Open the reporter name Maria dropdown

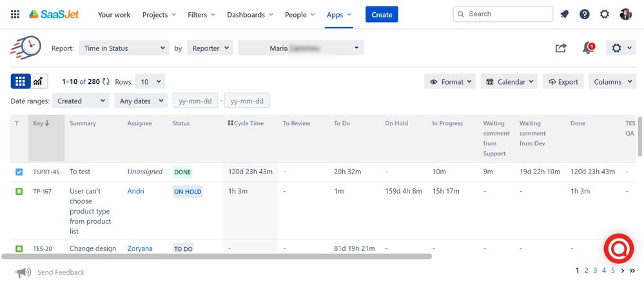point(300,48)
